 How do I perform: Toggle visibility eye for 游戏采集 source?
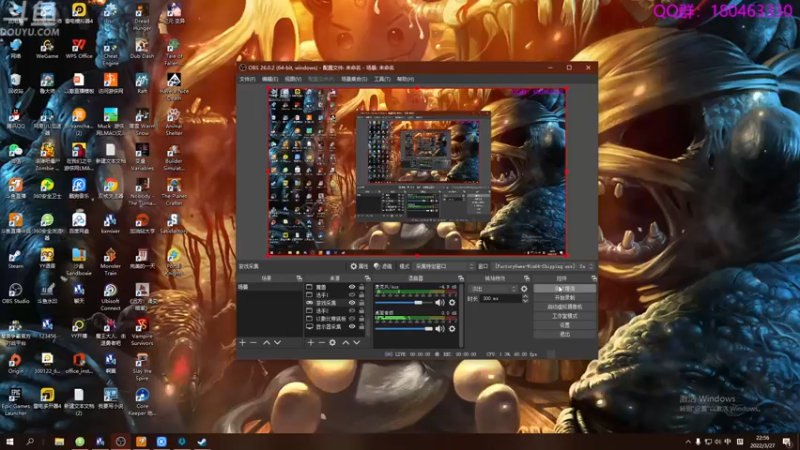[352, 303]
